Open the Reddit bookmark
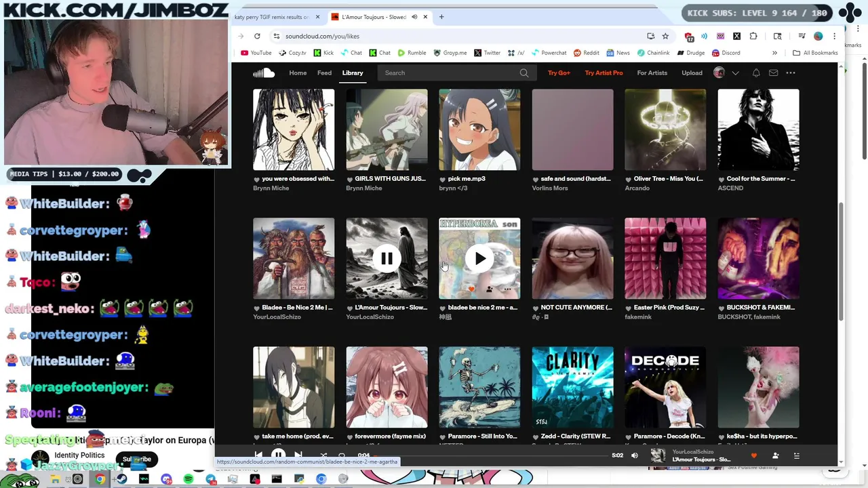 pos(587,53)
